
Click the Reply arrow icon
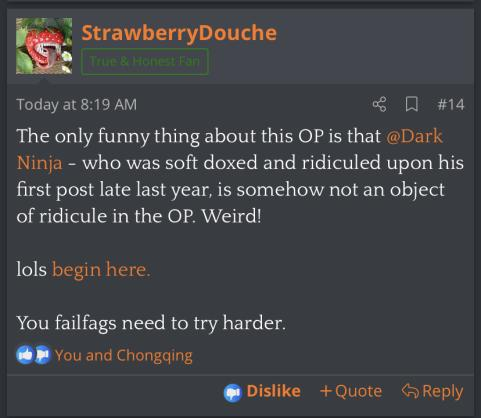(410, 391)
